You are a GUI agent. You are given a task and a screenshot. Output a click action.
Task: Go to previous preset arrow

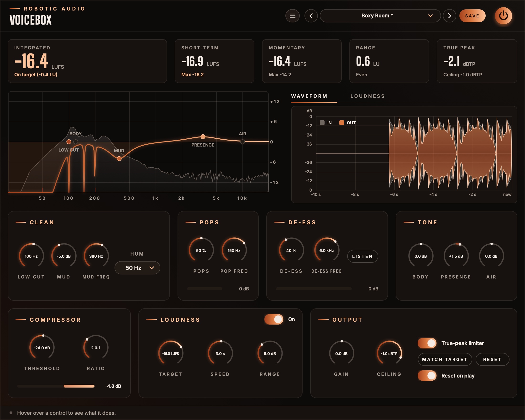point(311,16)
